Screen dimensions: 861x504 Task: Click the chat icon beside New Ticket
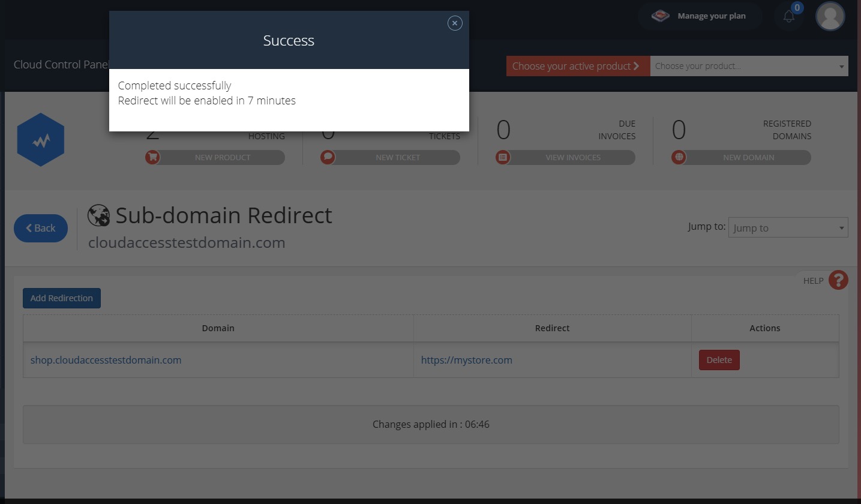tap(328, 157)
